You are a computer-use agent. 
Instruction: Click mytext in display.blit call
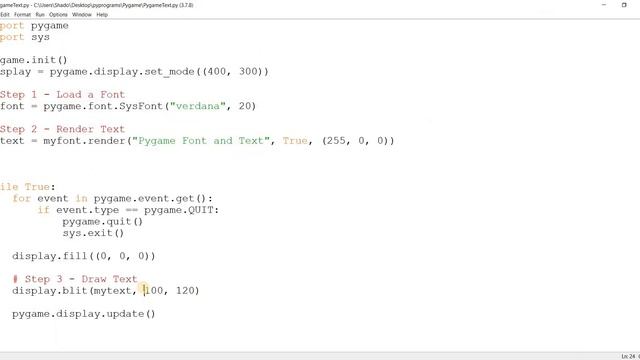pos(113,291)
